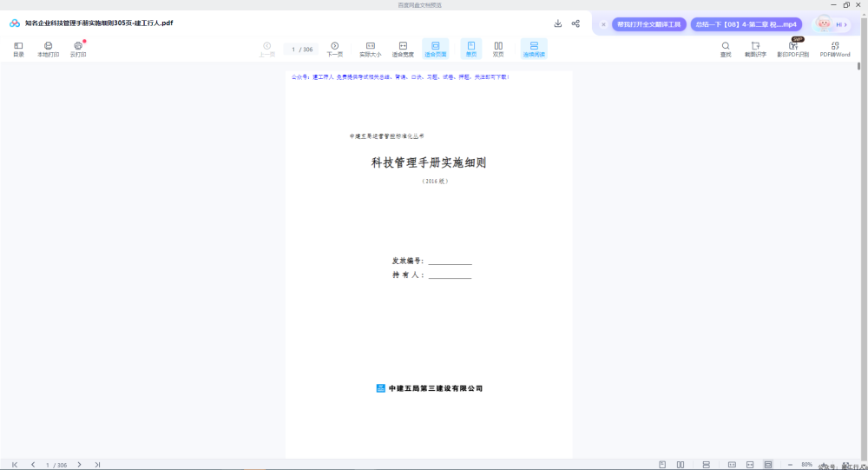This screenshot has height=470, width=868.
Task: Restore the window size
Action: [846, 5]
